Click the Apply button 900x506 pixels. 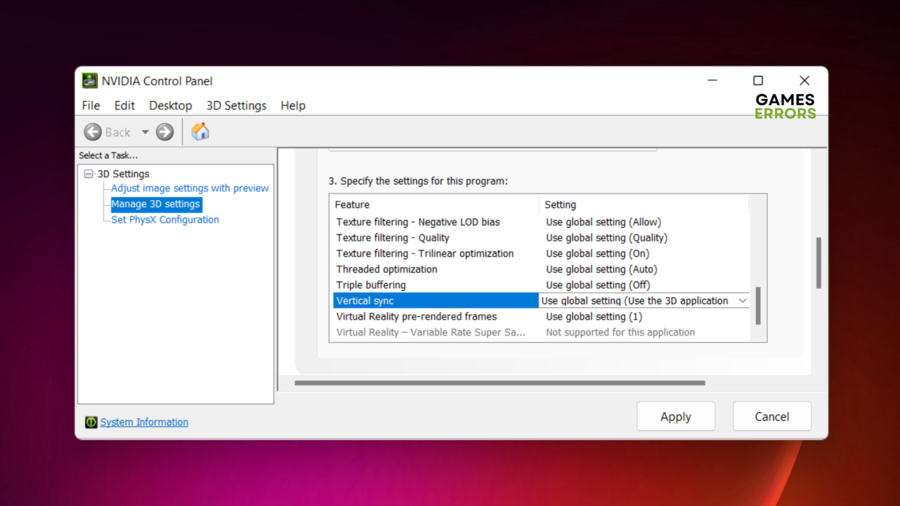point(676,417)
